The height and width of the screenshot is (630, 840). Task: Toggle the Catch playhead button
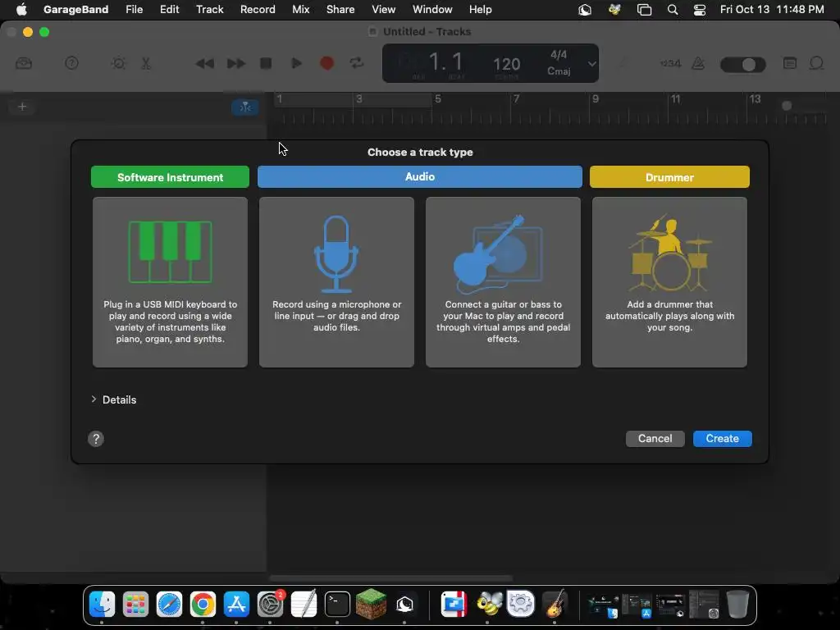[x=244, y=107]
